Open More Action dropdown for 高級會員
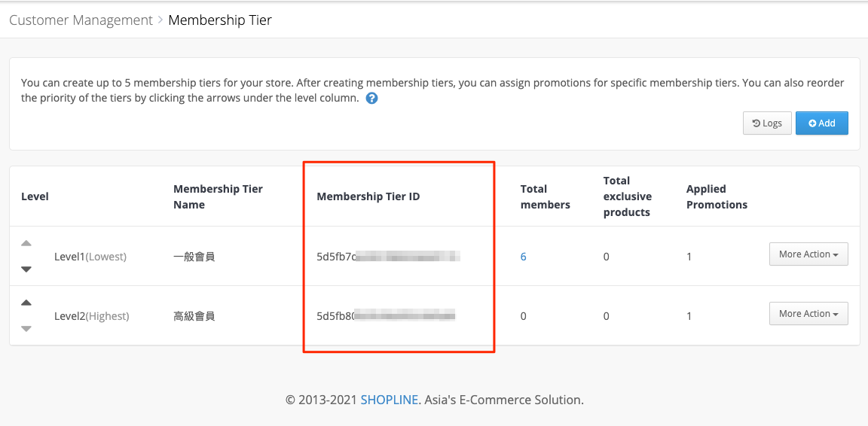This screenshot has width=868, height=426. click(808, 314)
